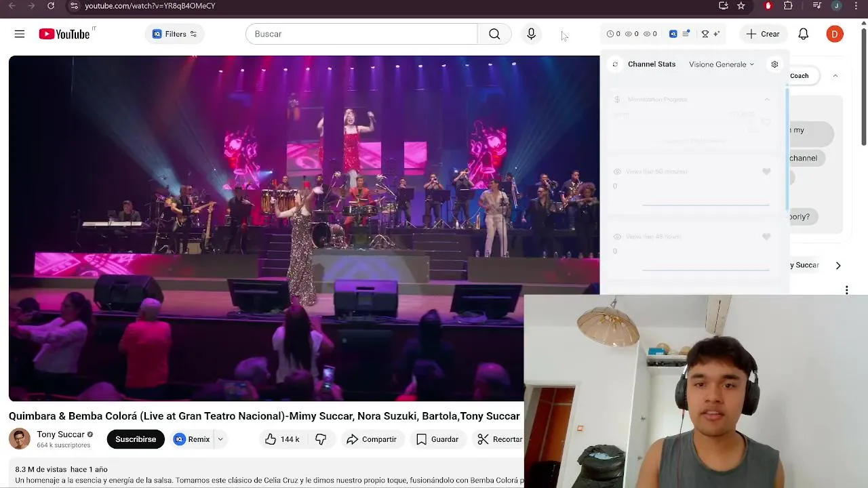Like the video with thumbs-up 144 k
Screen dimensions: 868x488
pos(282,439)
